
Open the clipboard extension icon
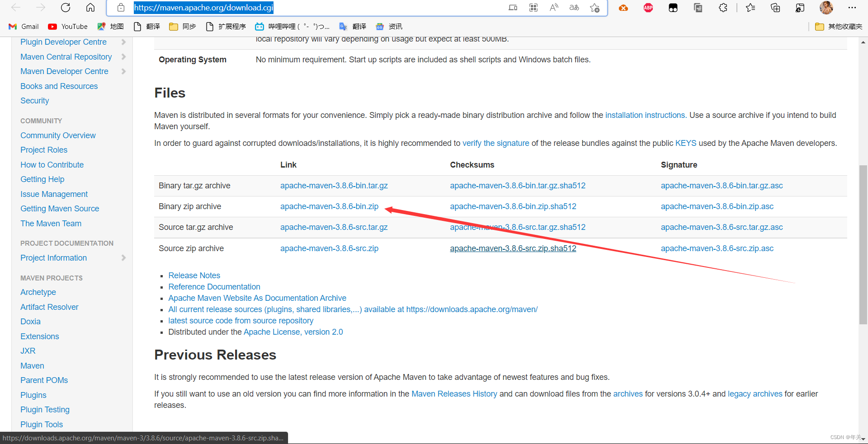coord(698,8)
